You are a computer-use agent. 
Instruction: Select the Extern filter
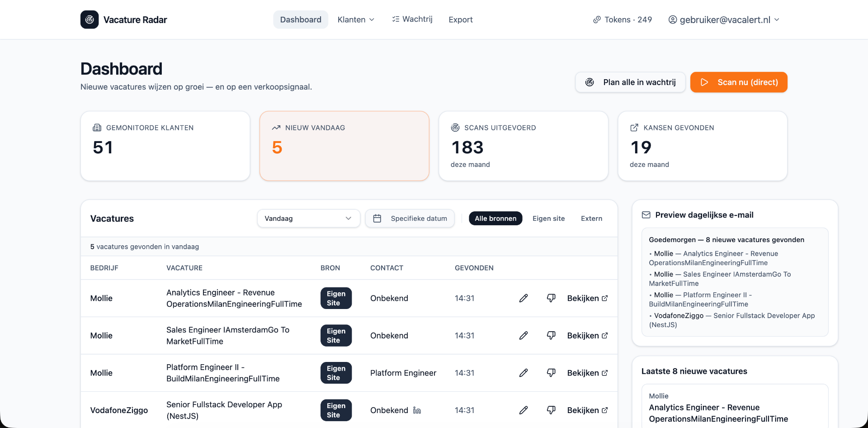591,219
